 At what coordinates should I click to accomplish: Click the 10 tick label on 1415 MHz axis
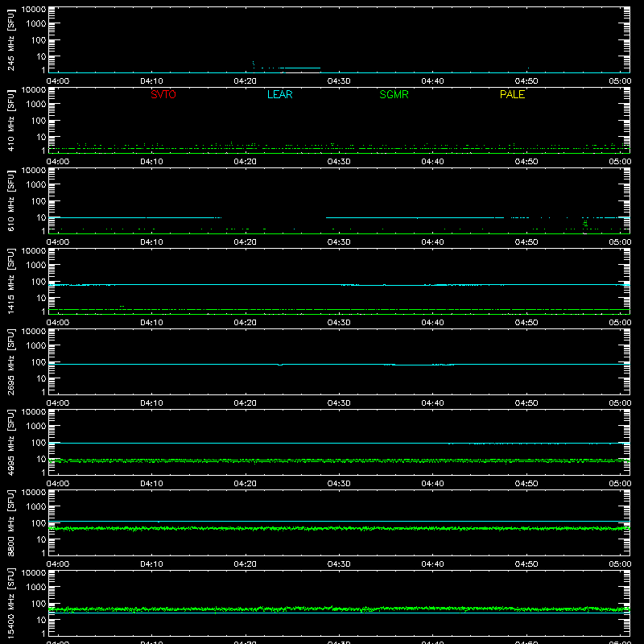[x=41, y=298]
